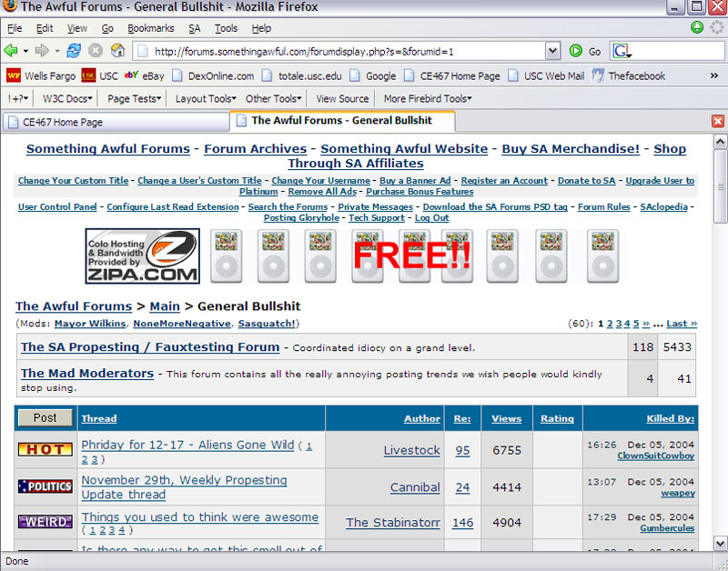Open the Other Tools dropdown
728x571 pixels.
pos(274,99)
